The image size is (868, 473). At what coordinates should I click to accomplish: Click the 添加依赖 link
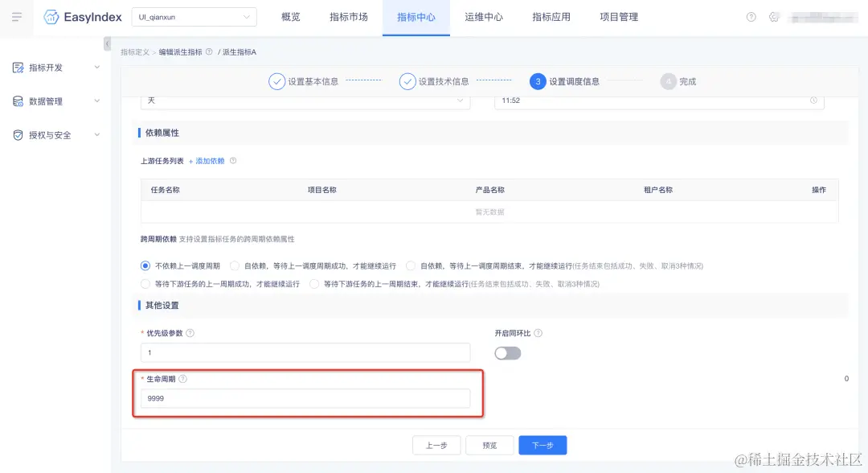207,161
